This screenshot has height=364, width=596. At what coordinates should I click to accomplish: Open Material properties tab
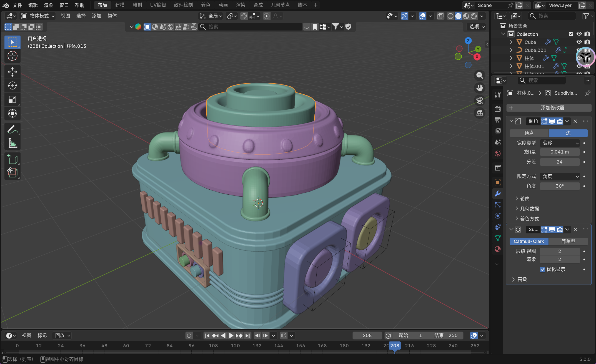click(x=497, y=249)
